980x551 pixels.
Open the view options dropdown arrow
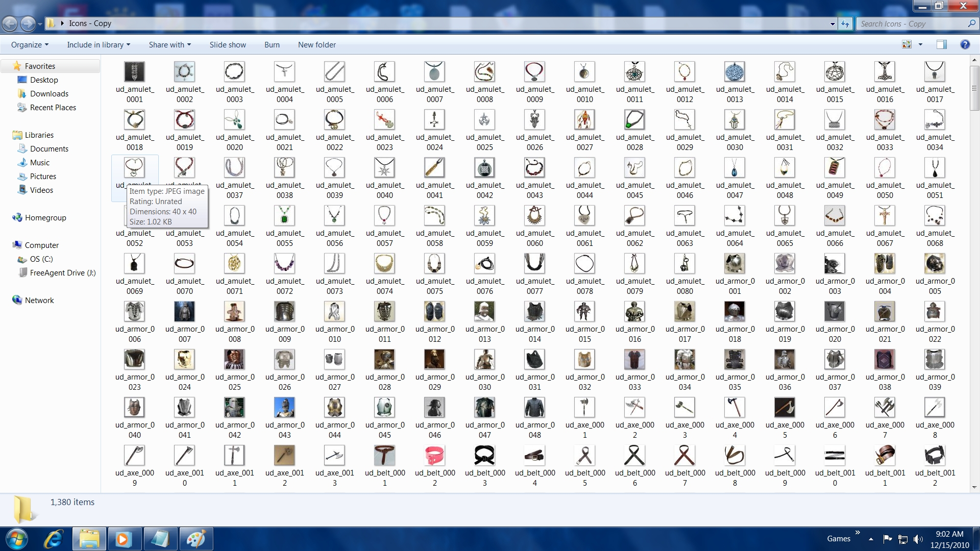(x=921, y=45)
